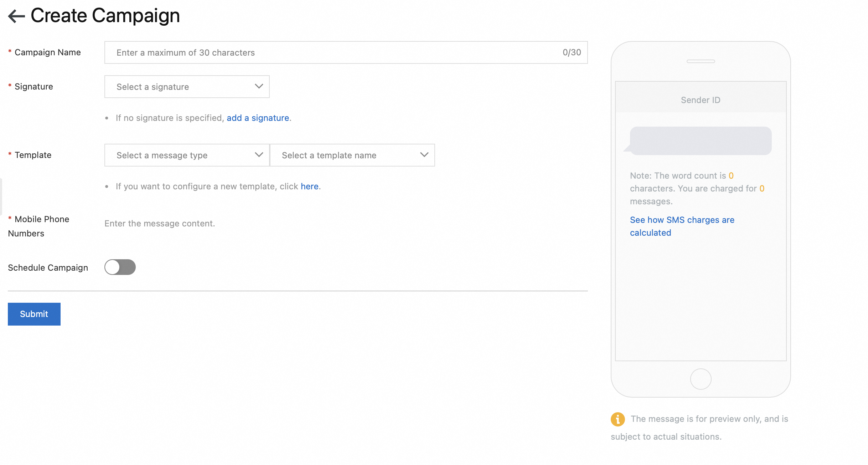Click the campaign name input field

point(346,52)
